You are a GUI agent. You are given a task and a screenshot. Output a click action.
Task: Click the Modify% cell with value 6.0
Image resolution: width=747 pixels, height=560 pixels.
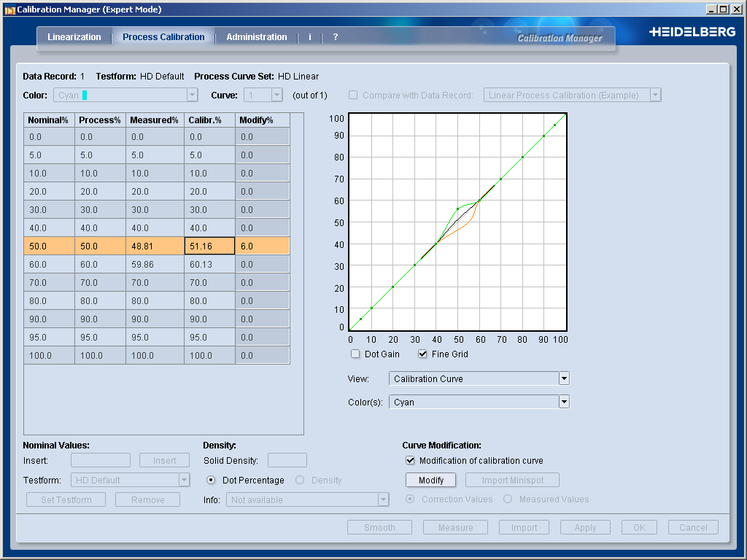[x=262, y=246]
